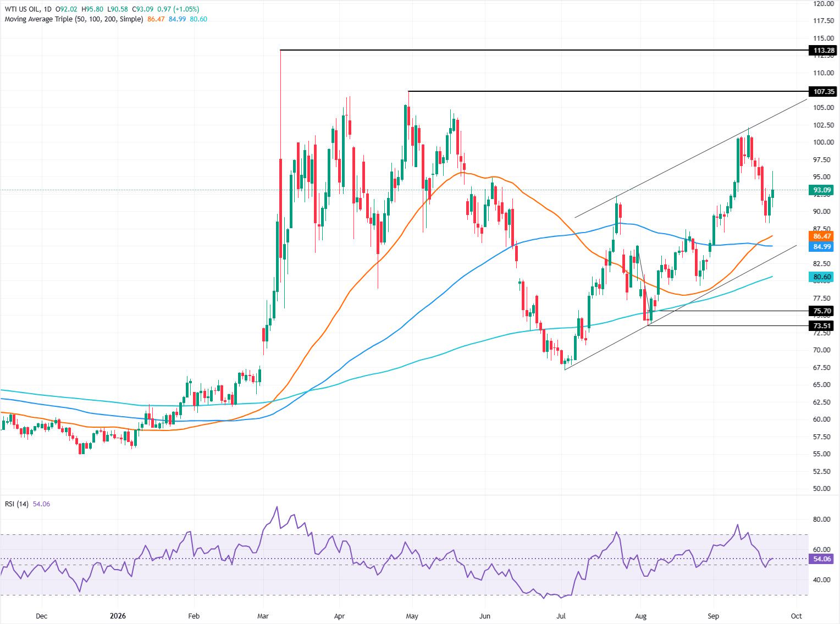Click the 105.00 price axis label

click(x=824, y=108)
